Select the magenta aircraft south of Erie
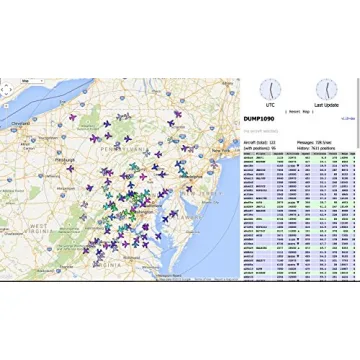360x360 pixels. [73, 117]
